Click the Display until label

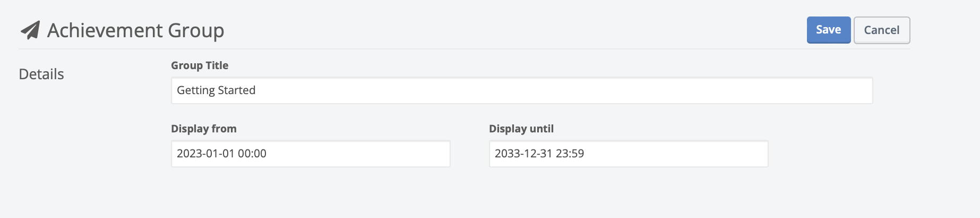click(521, 129)
